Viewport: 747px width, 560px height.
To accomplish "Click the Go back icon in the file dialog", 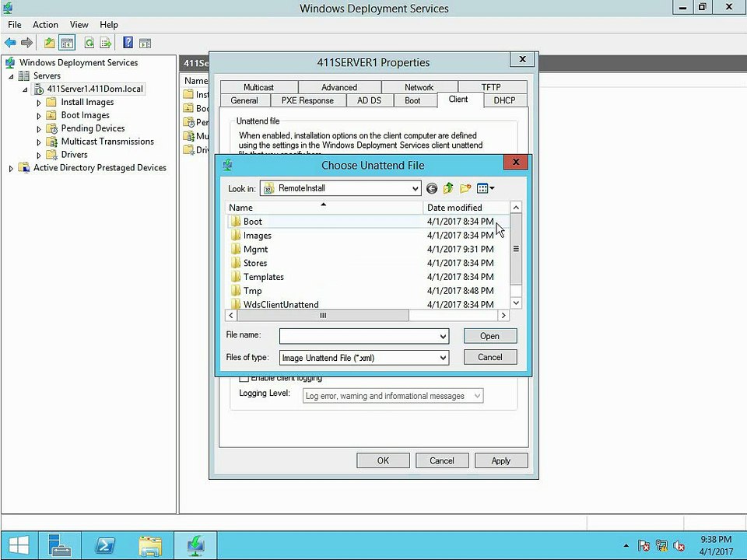I will pyautogui.click(x=432, y=188).
